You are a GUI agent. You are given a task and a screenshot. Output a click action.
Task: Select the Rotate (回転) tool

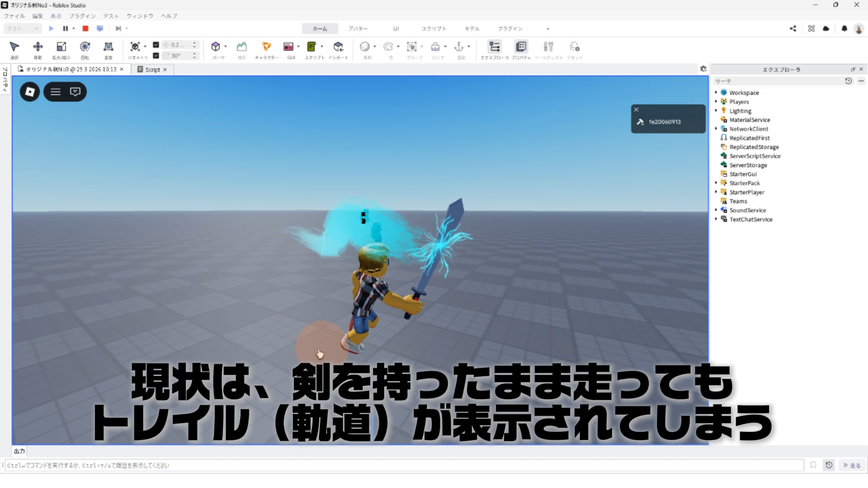pos(85,47)
